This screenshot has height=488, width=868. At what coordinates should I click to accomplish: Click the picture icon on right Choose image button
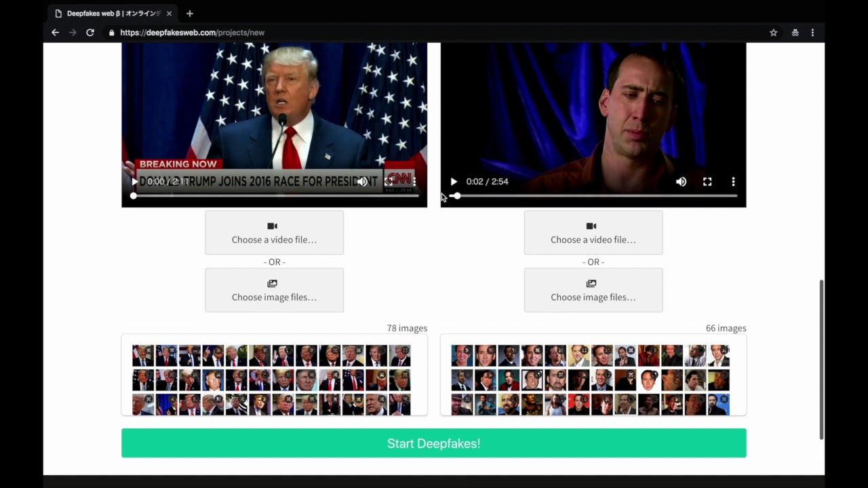pos(591,283)
